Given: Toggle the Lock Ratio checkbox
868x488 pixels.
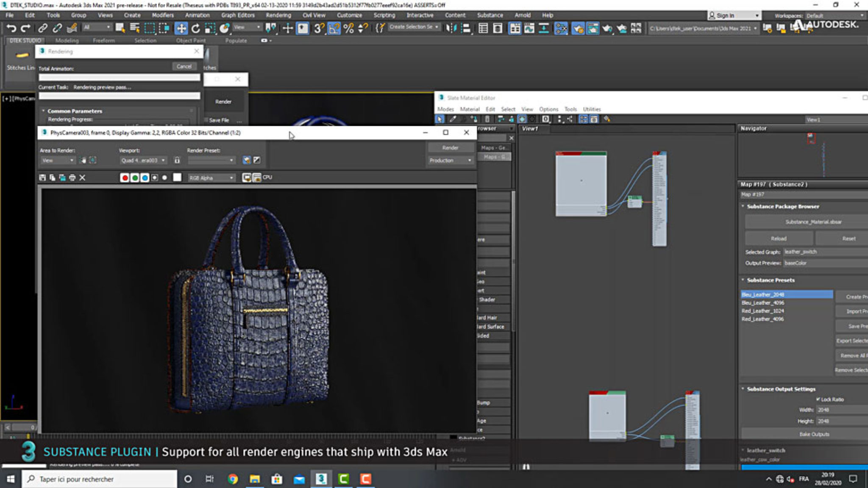Looking at the screenshot, I should [818, 399].
